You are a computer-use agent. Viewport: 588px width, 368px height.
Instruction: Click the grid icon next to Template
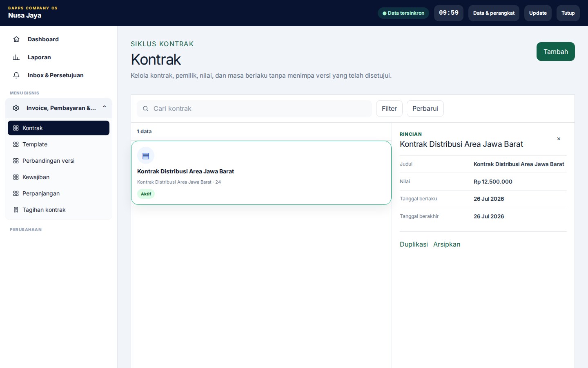click(16, 144)
